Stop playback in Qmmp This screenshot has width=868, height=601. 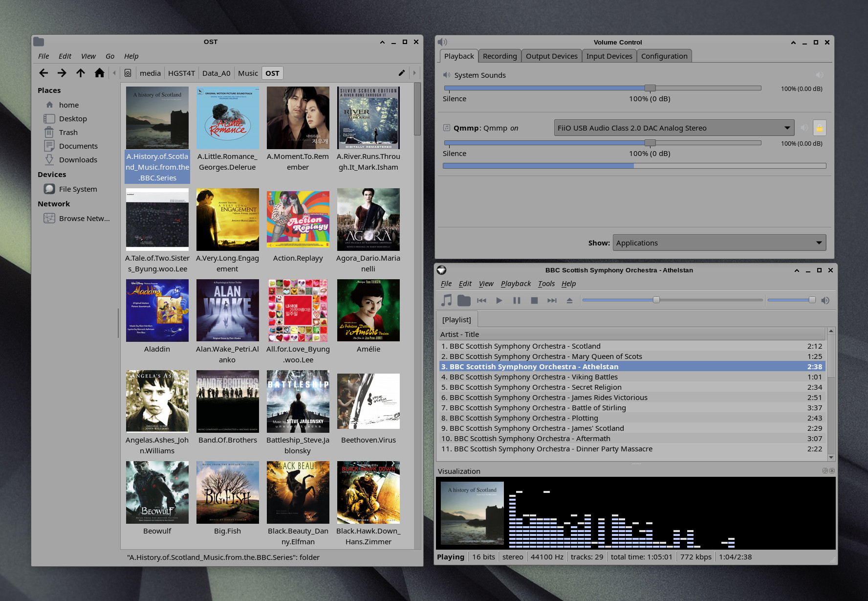coord(534,300)
